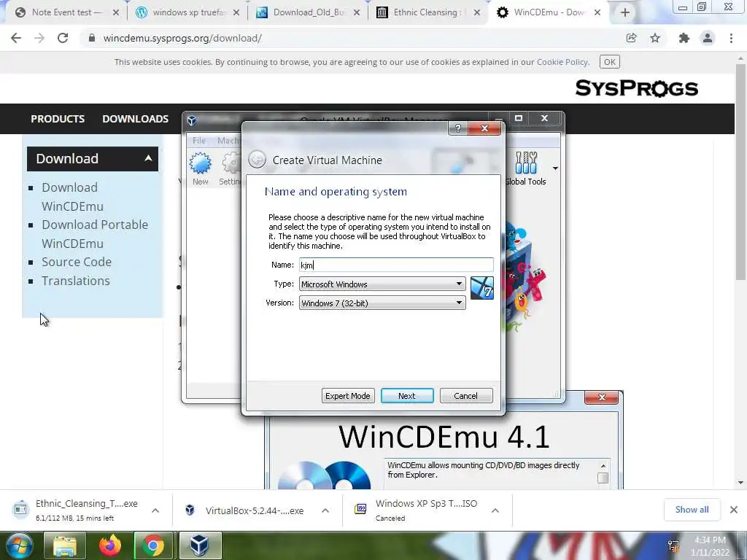The image size is (747, 560).
Task: Click the Windows 7 OS type icon
Action: point(481,288)
